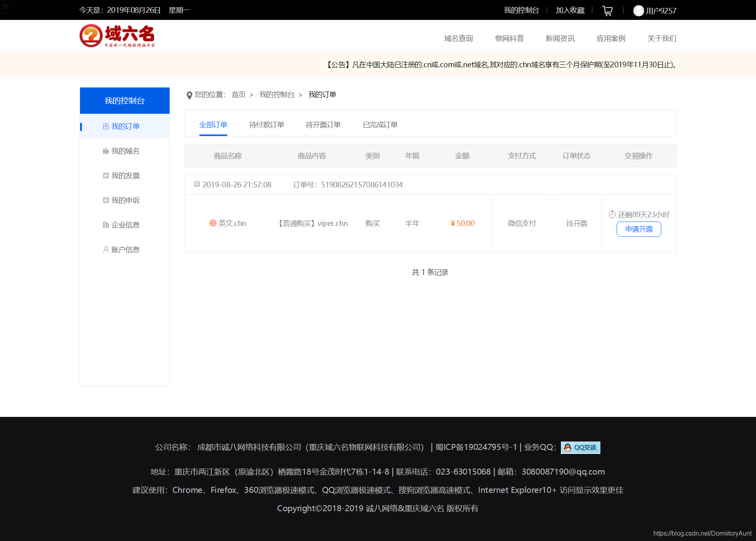
Task: Click the globe icon next to 英文.chn
Action: pos(212,223)
